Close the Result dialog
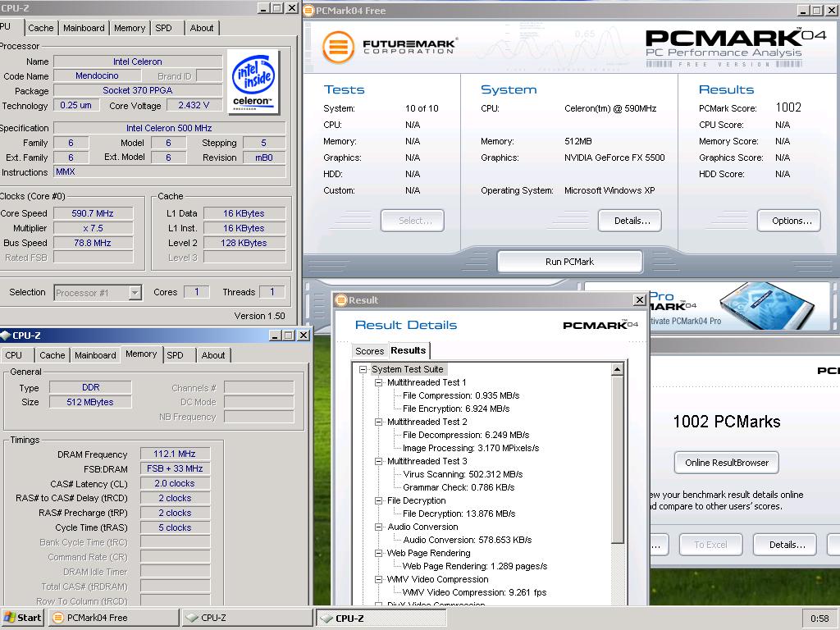The width and height of the screenshot is (840, 630). [x=640, y=300]
